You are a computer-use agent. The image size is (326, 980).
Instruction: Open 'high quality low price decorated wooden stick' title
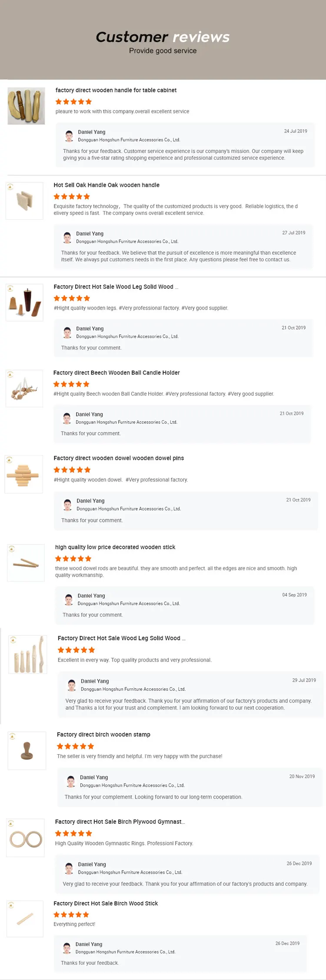[x=115, y=547]
